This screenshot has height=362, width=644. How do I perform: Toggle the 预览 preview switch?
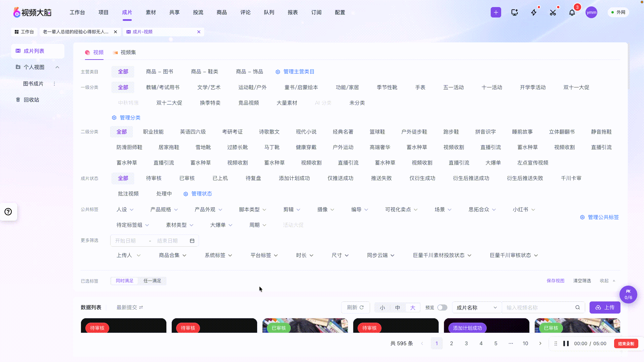point(442,307)
